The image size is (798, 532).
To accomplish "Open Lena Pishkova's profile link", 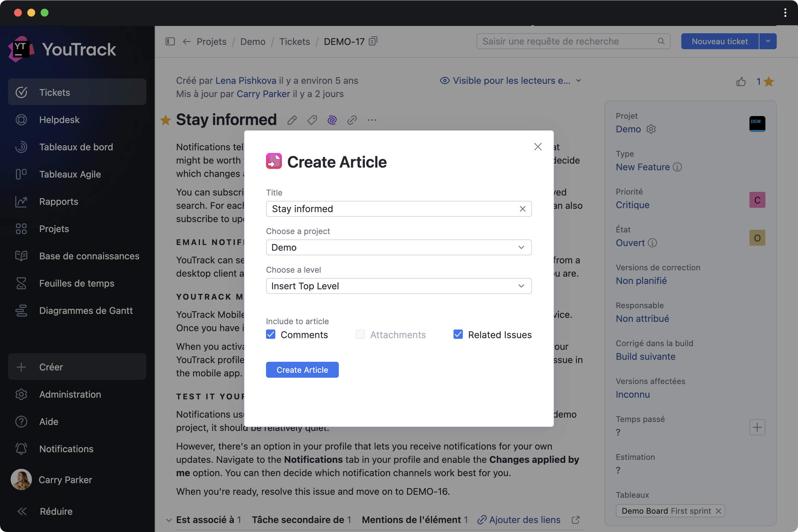I will click(246, 80).
